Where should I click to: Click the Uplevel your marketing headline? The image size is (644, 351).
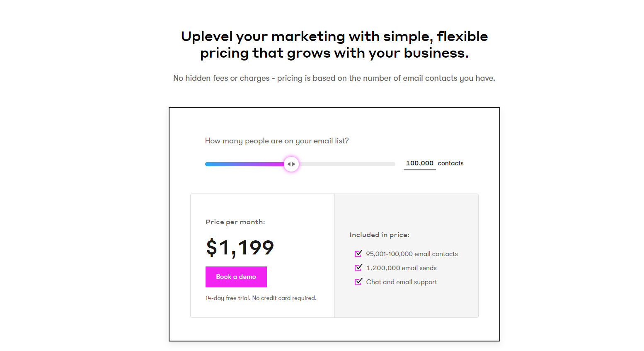point(334,45)
